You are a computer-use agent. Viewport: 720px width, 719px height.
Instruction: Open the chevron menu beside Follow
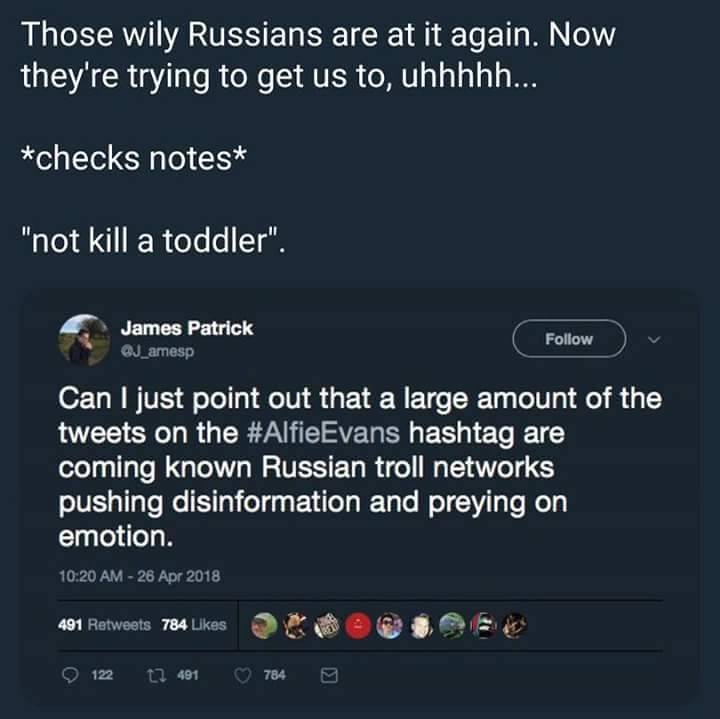[656, 339]
